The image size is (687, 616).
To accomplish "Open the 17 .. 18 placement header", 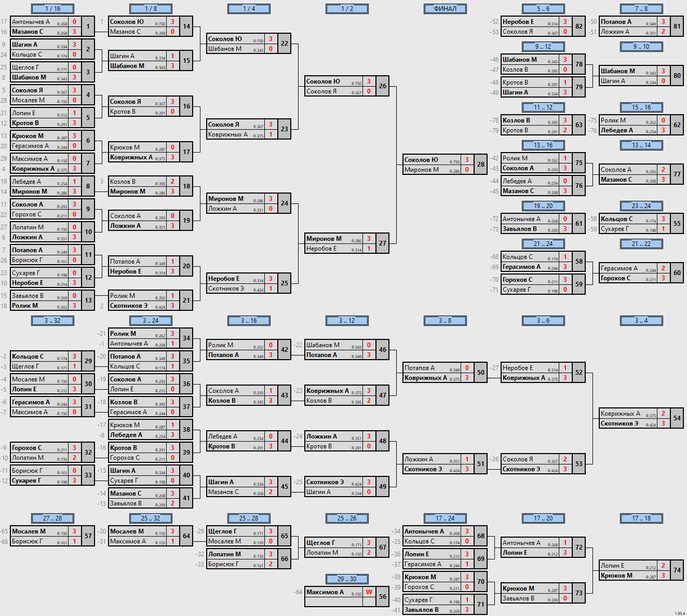I will 641,518.
